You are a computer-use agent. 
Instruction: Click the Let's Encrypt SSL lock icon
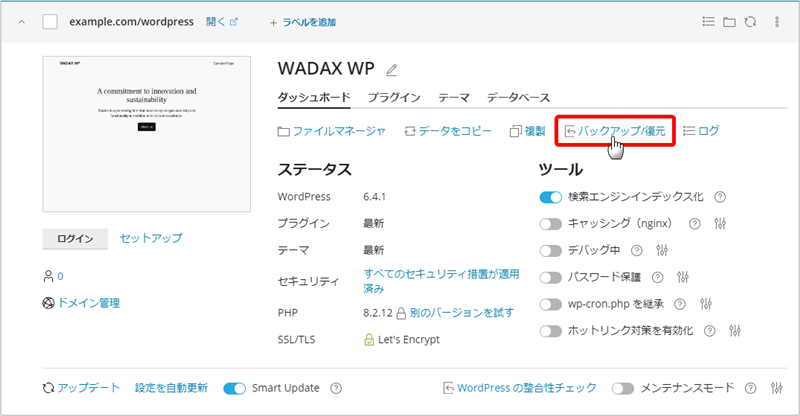(x=369, y=339)
